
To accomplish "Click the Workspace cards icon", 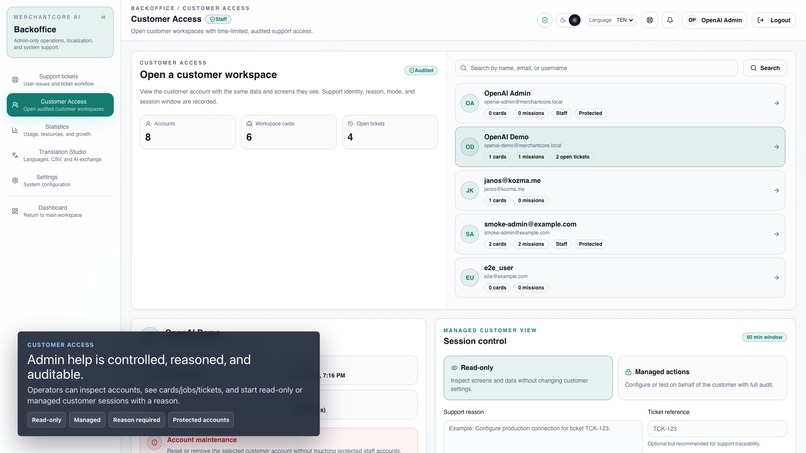I will pos(249,124).
